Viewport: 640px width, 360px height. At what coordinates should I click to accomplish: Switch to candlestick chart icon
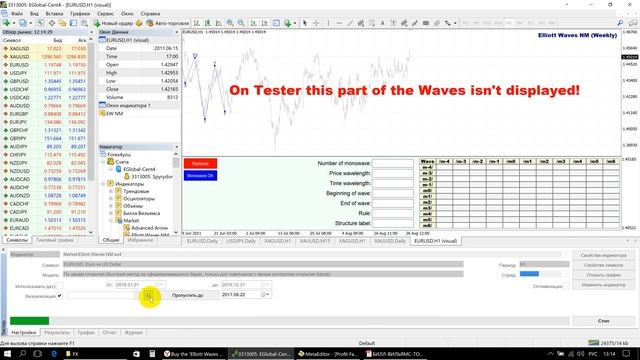(208, 23)
